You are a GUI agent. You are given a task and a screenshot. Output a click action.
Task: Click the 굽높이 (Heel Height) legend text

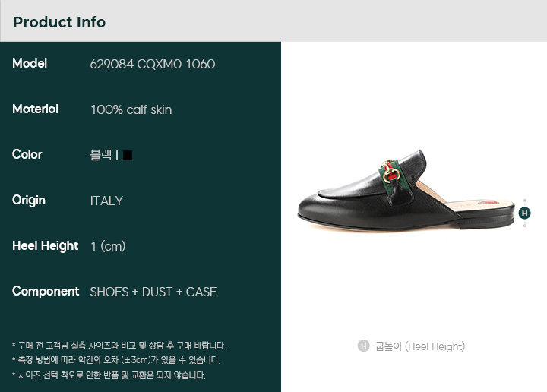tap(420, 346)
